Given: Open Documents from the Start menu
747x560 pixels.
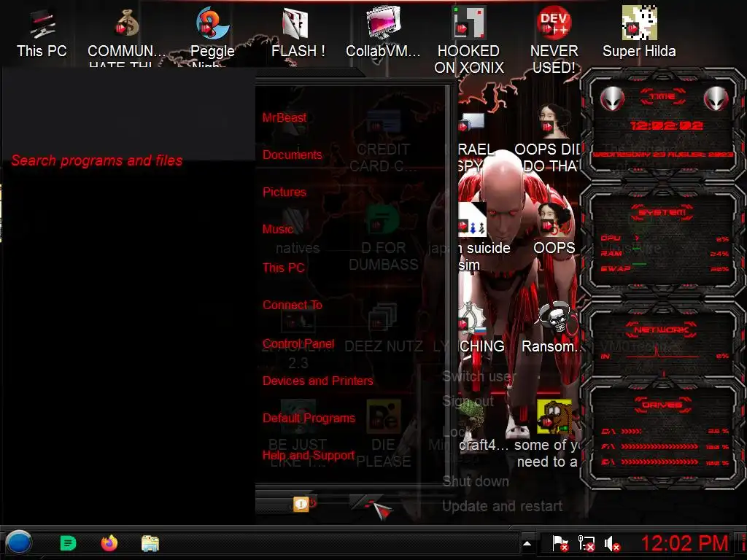Looking at the screenshot, I should tap(292, 155).
